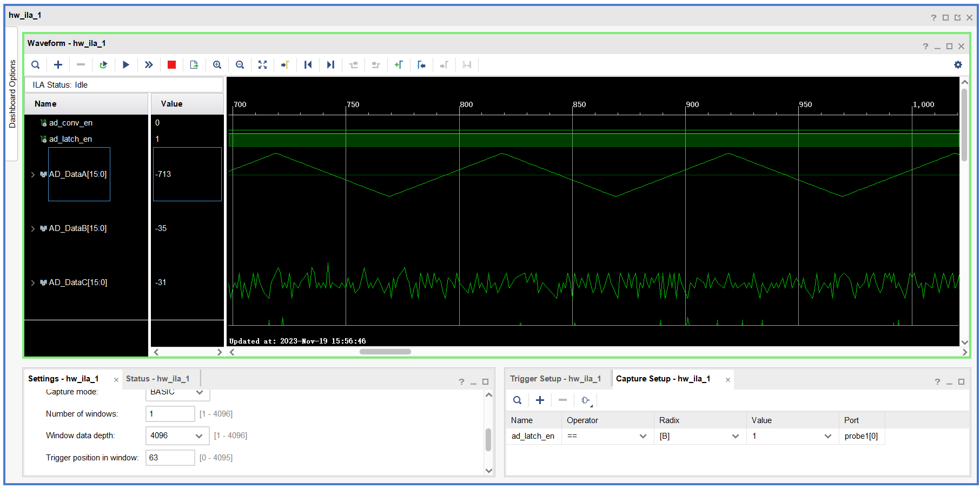The height and width of the screenshot is (488, 980).
Task: Select the AD_DataA[15:0] signal name
Action: coord(78,174)
